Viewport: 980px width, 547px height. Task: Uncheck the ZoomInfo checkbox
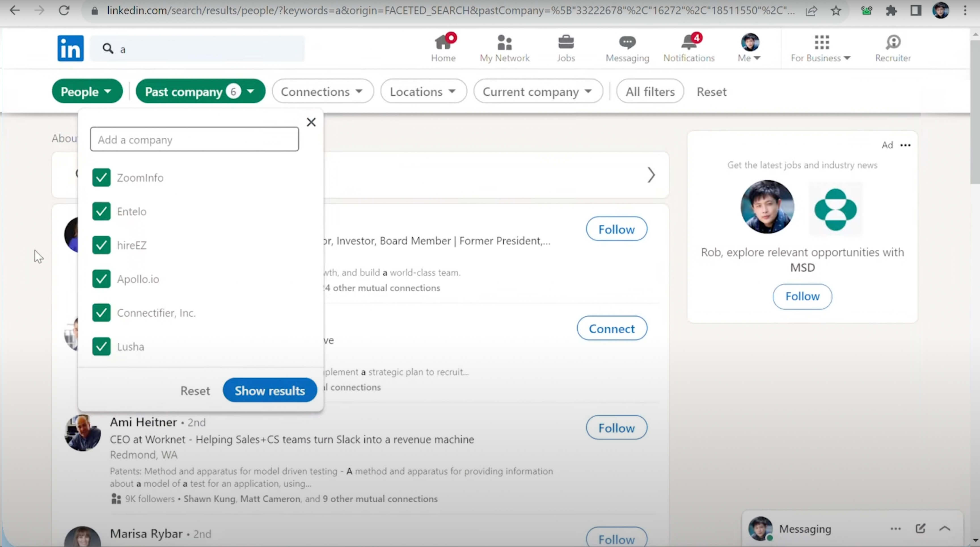[x=101, y=178]
